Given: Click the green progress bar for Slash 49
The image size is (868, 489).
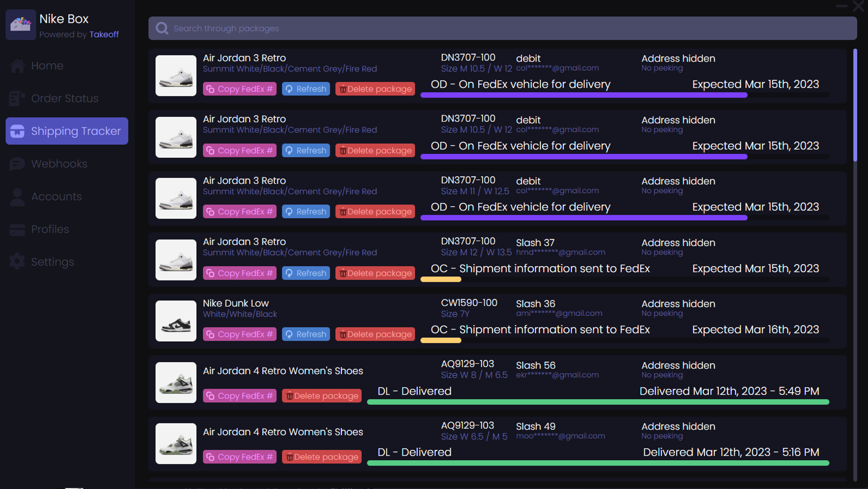Looking at the screenshot, I should pos(598,463).
